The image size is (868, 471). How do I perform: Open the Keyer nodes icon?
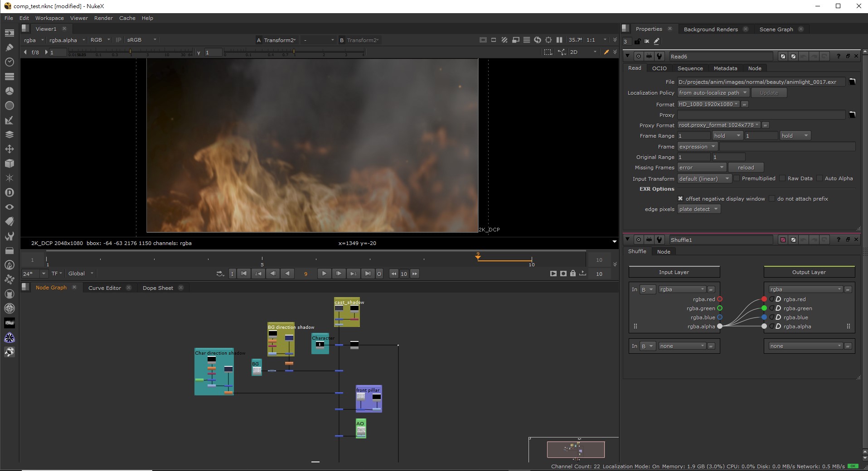pyautogui.click(x=10, y=120)
